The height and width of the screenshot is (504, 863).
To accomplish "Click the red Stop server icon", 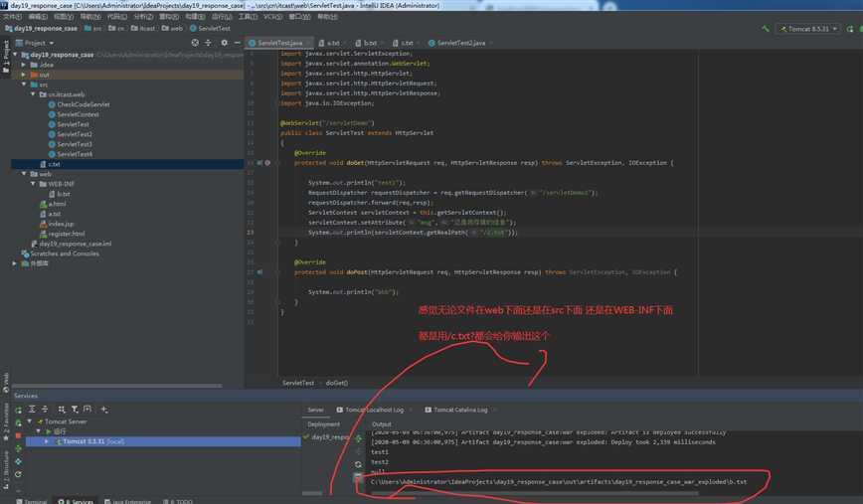I will pyautogui.click(x=19, y=435).
